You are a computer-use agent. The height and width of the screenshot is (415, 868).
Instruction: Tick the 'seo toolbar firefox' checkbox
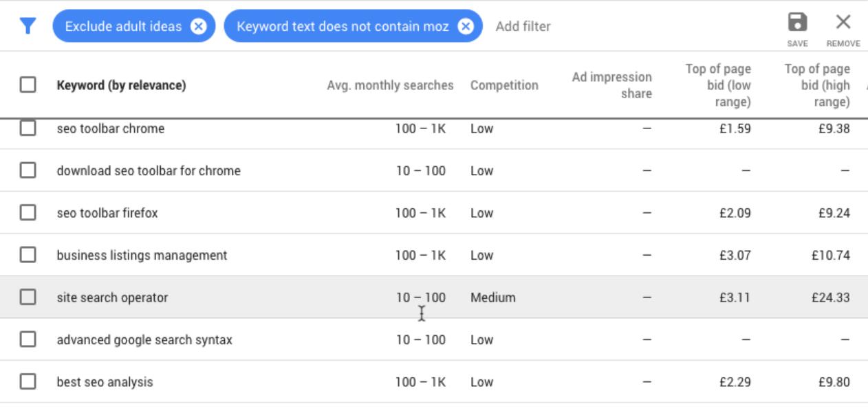tap(28, 213)
